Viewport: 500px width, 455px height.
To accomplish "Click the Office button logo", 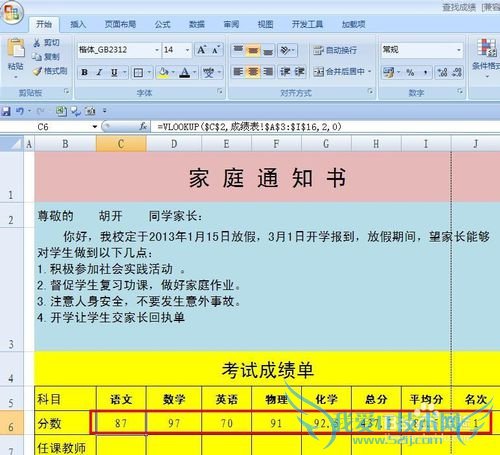I will 12,13.
